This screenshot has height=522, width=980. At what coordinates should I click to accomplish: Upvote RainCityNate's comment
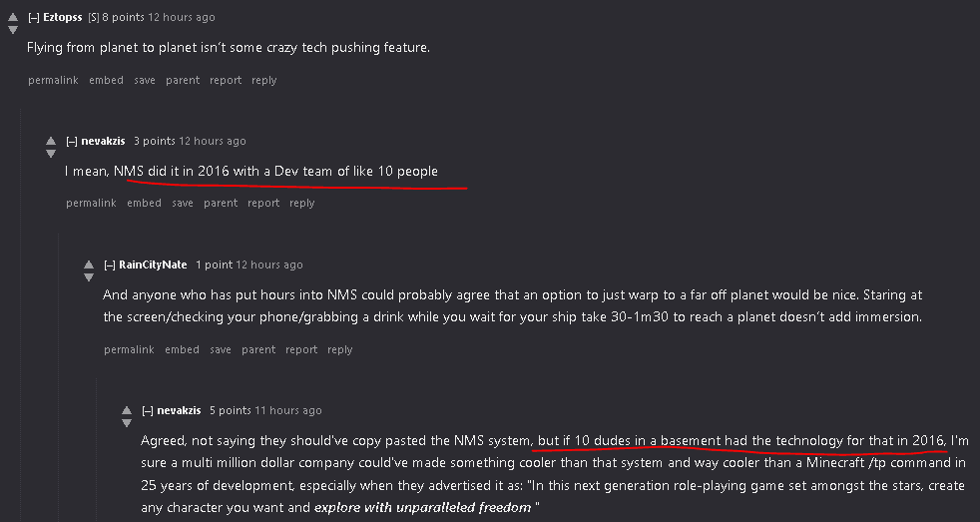tap(89, 264)
